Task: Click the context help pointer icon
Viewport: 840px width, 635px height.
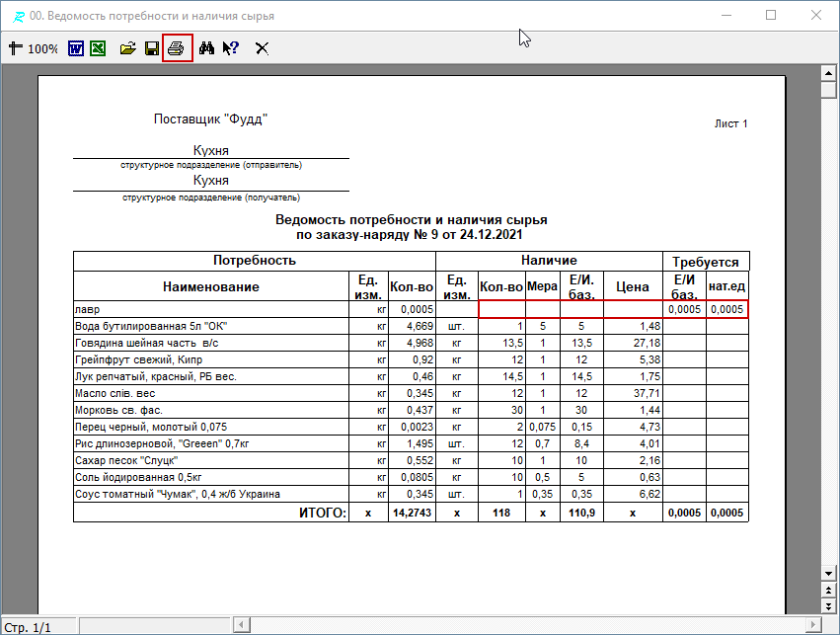Action: [231, 47]
